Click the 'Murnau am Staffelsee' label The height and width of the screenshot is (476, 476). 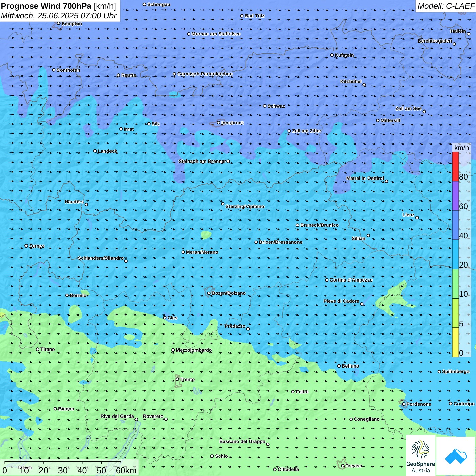coord(216,34)
